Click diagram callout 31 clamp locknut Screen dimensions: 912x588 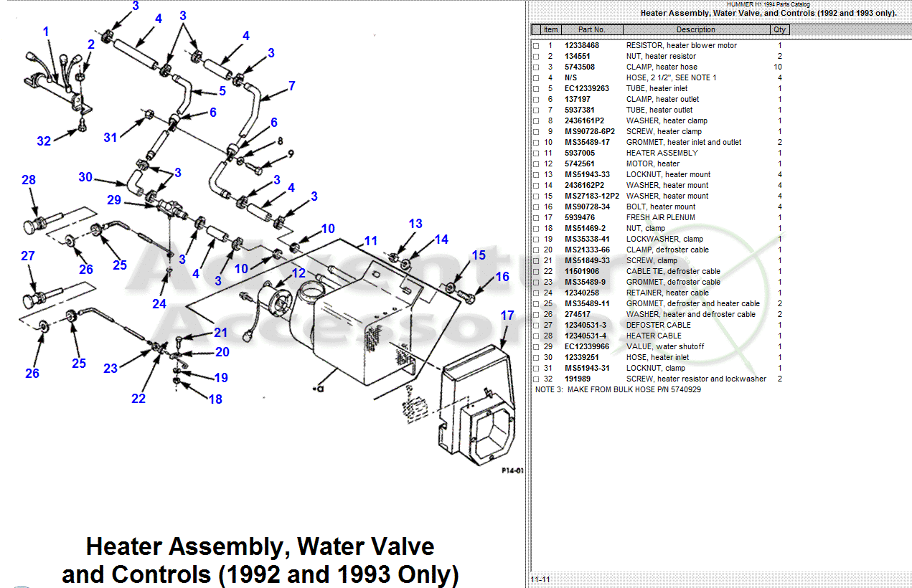click(110, 137)
